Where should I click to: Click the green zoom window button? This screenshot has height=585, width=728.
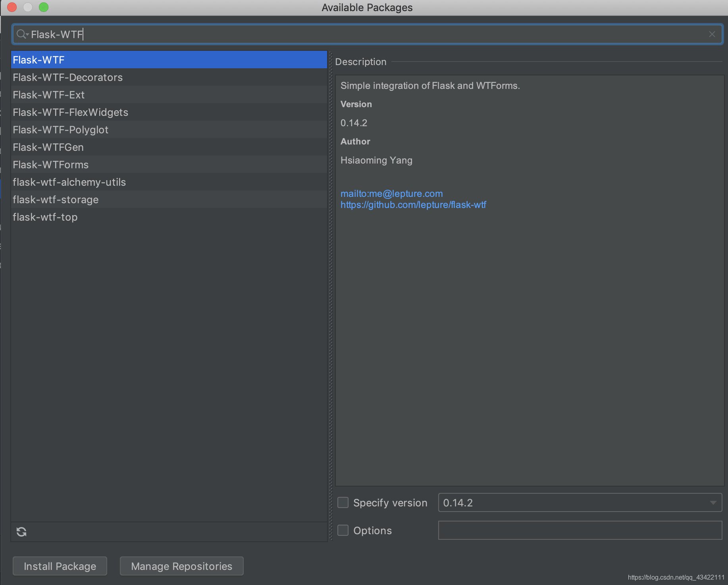[44, 7]
